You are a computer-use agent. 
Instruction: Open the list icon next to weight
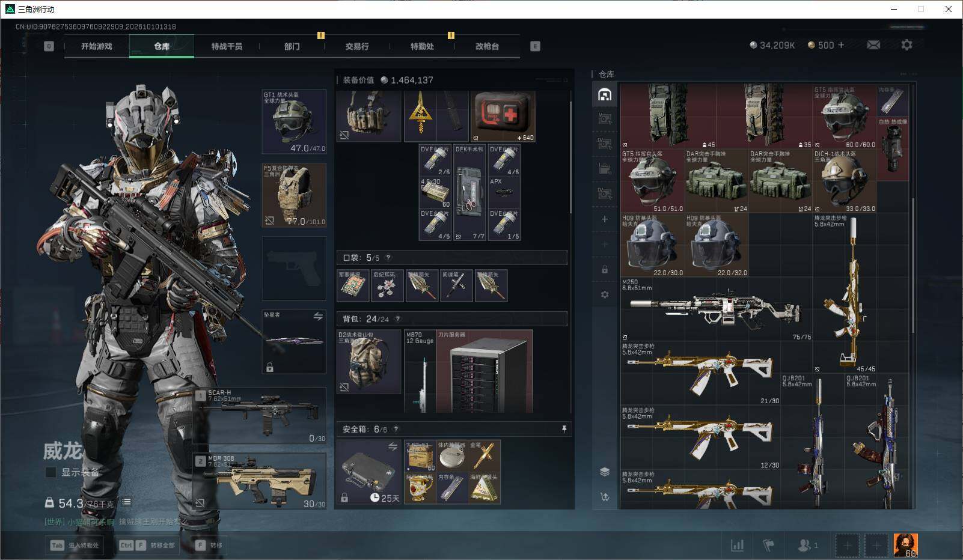click(x=126, y=502)
